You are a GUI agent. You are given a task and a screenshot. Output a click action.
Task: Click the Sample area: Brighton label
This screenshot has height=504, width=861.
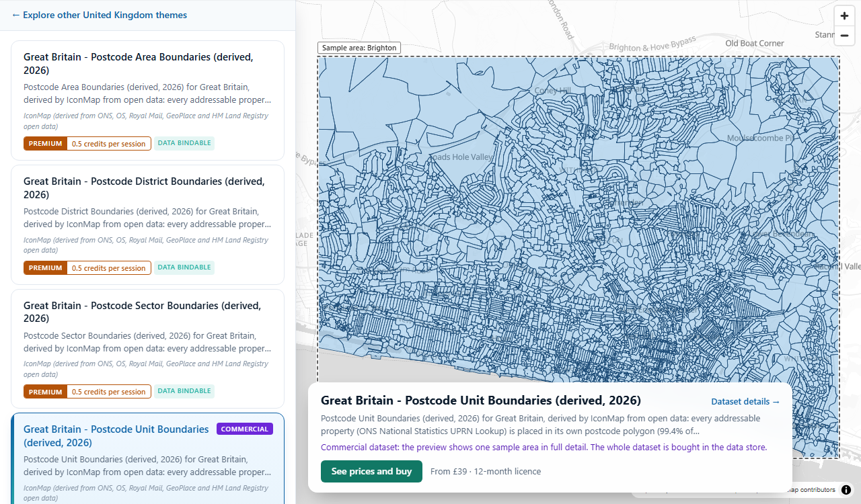pos(359,48)
